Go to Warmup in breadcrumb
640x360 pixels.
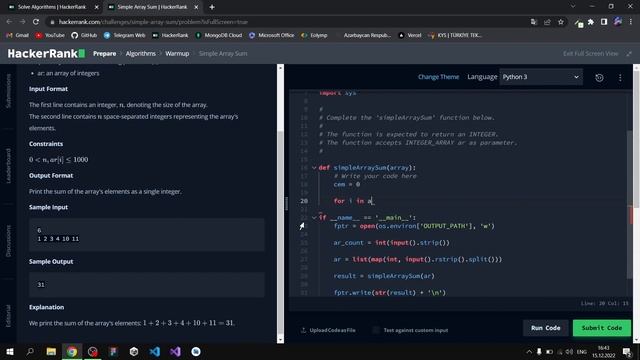tap(177, 53)
